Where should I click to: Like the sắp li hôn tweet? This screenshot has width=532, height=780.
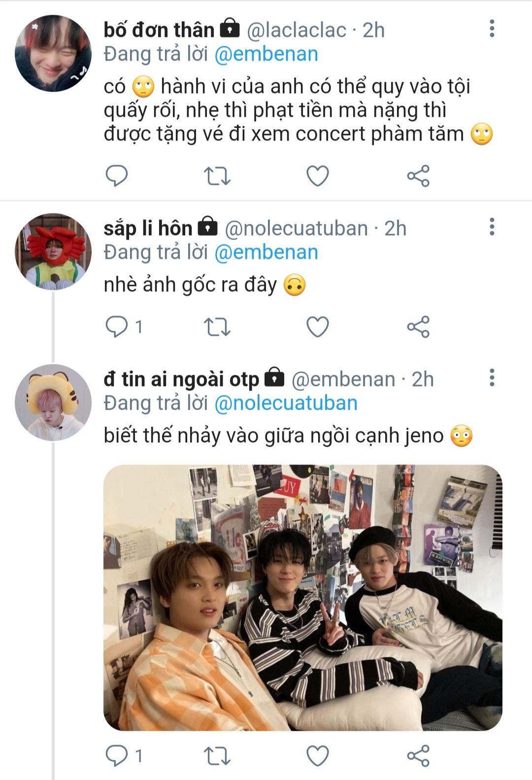318,326
